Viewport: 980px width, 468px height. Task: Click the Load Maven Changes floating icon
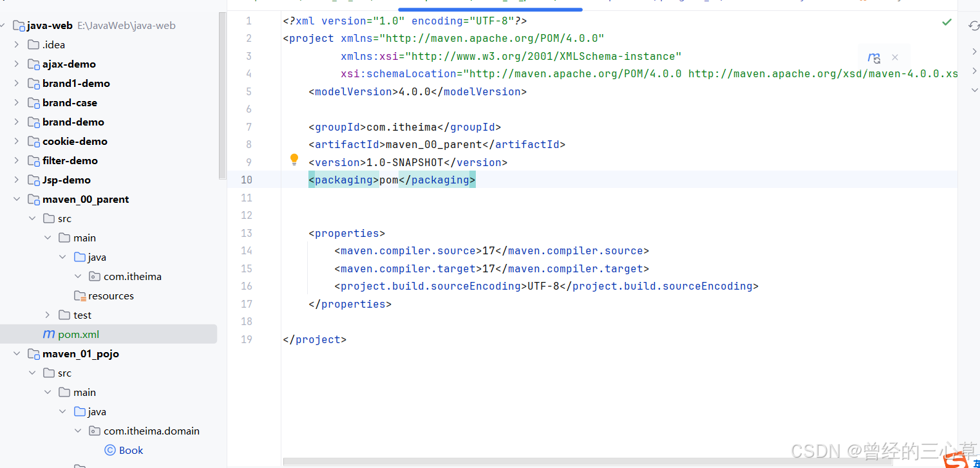pos(874,58)
